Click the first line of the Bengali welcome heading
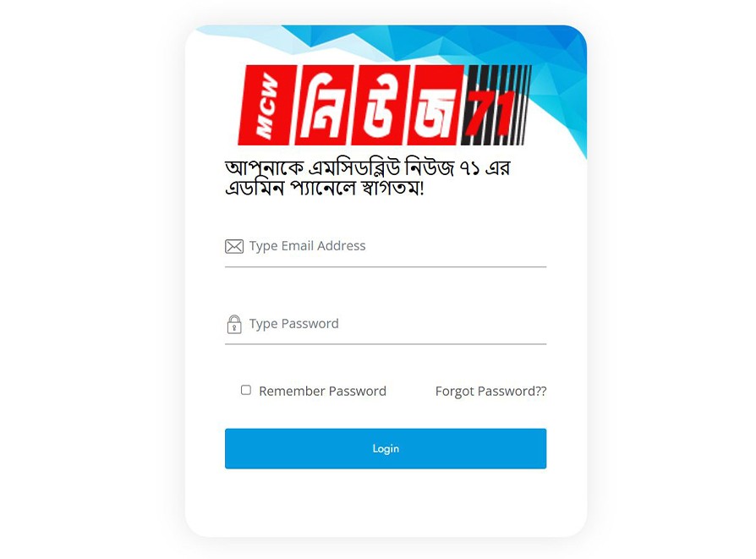This screenshot has width=756, height=559. pos(367,167)
